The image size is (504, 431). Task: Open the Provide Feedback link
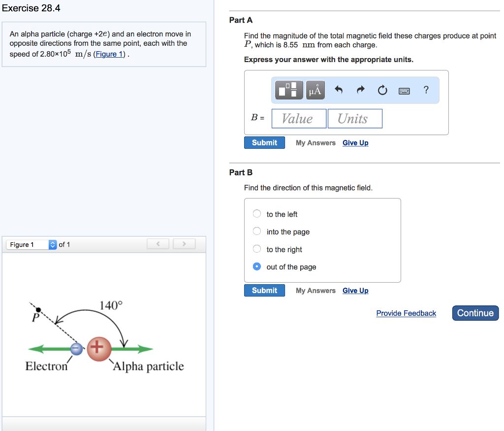406,313
